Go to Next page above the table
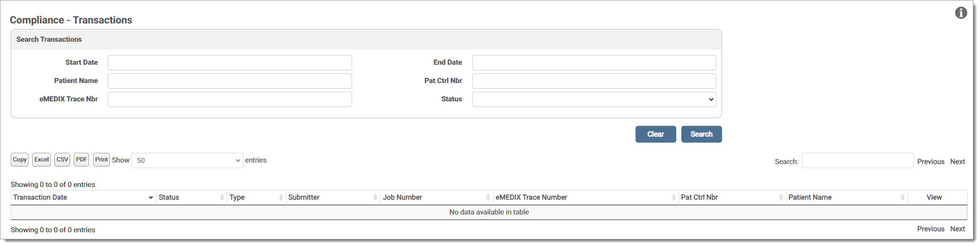 [x=957, y=161]
